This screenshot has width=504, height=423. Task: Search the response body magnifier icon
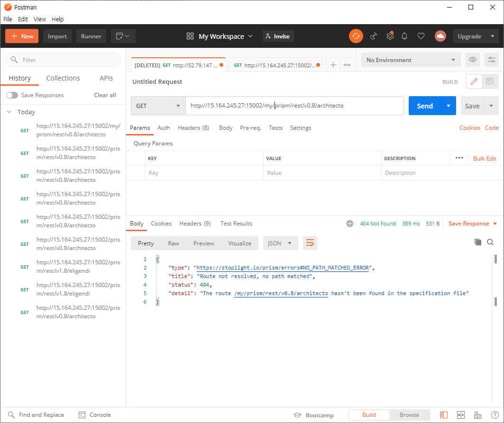click(x=490, y=242)
